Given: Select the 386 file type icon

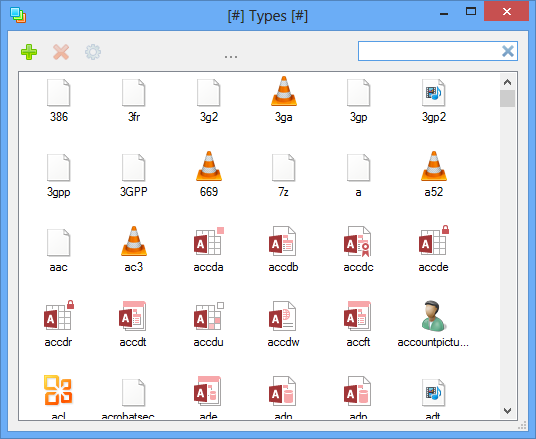Looking at the screenshot, I should [59, 93].
